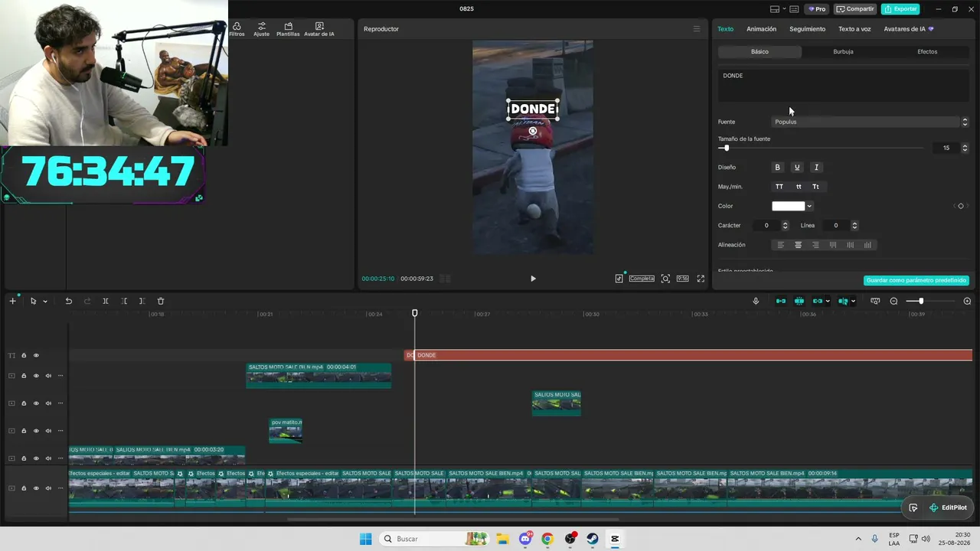Align text to the right
The height and width of the screenshot is (551, 980).
tap(815, 245)
